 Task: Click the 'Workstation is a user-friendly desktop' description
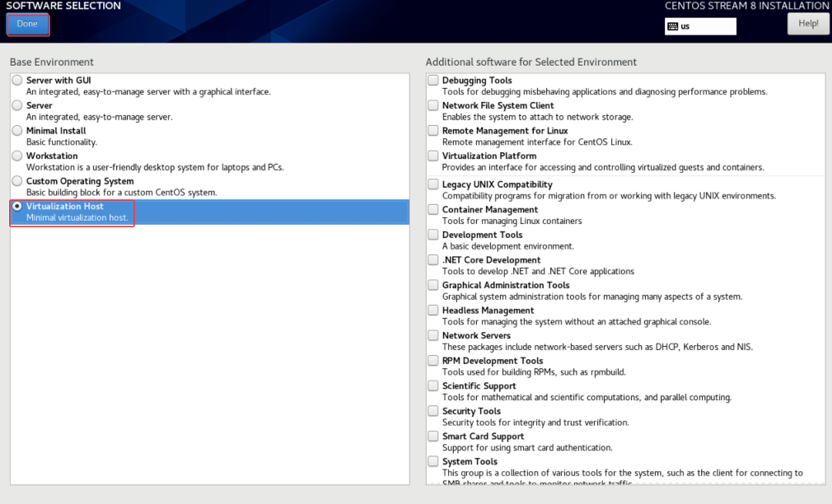click(155, 167)
